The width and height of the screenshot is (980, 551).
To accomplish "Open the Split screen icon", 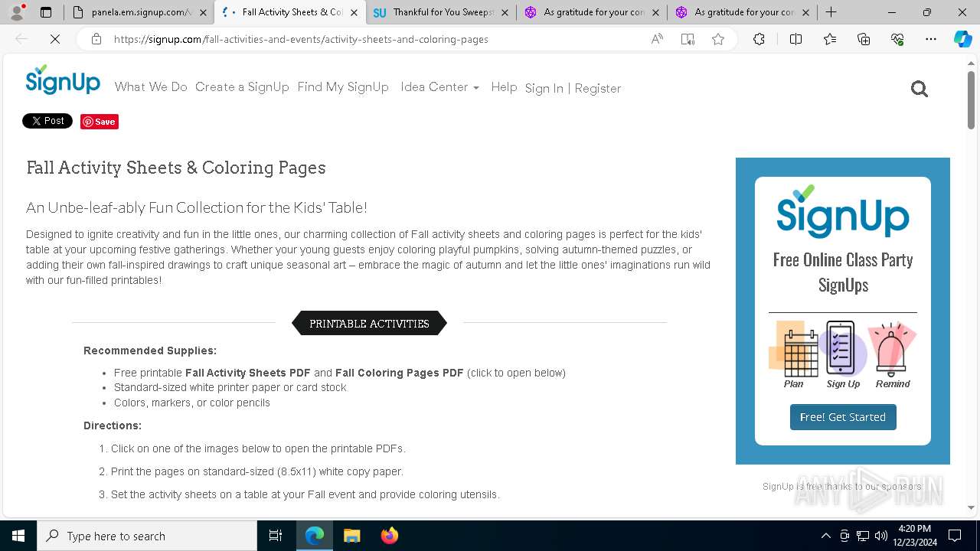I will point(795,39).
